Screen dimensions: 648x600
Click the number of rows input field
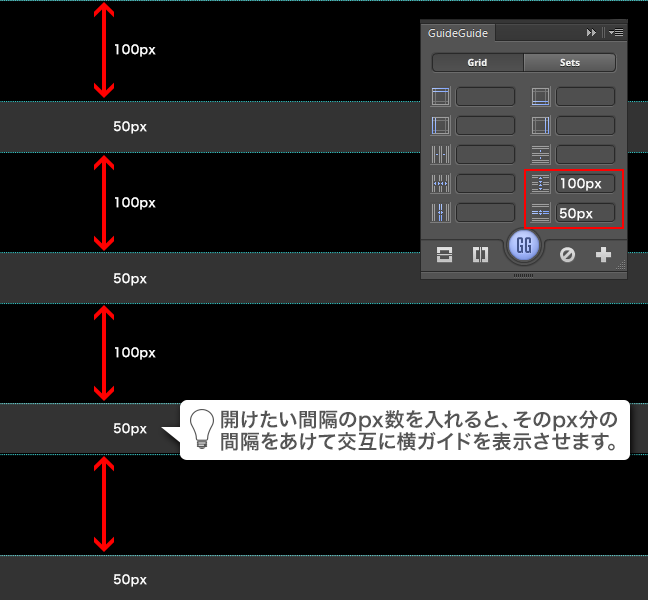586,155
